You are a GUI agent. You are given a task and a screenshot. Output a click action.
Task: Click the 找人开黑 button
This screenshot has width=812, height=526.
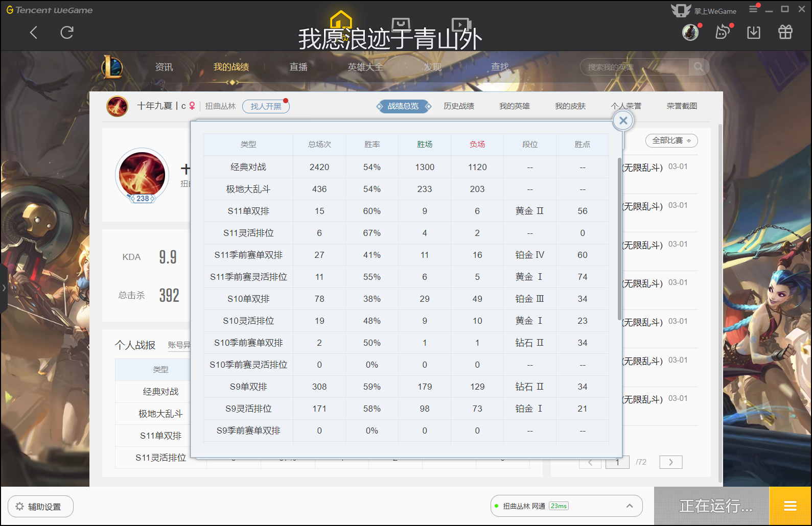pyautogui.click(x=266, y=106)
